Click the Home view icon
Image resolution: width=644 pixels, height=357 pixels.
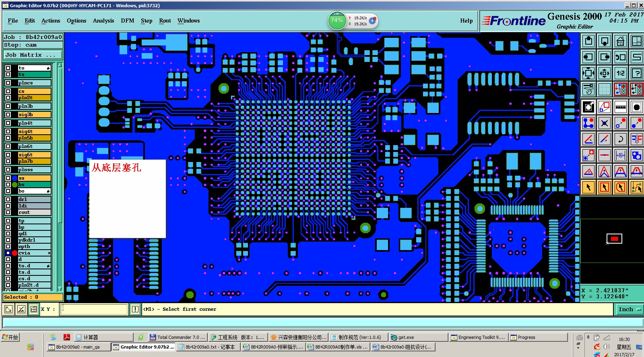(620, 41)
